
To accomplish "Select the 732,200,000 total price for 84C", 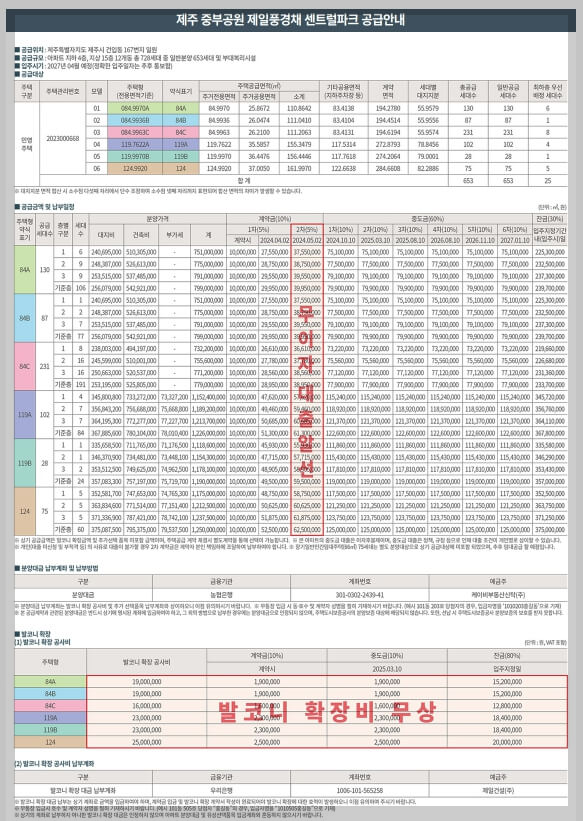I will (208, 349).
